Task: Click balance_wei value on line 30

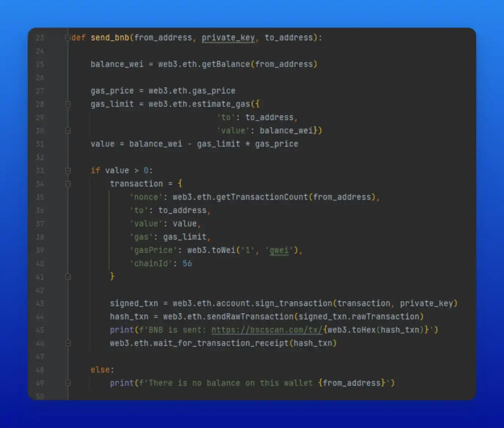Action: click(286, 131)
